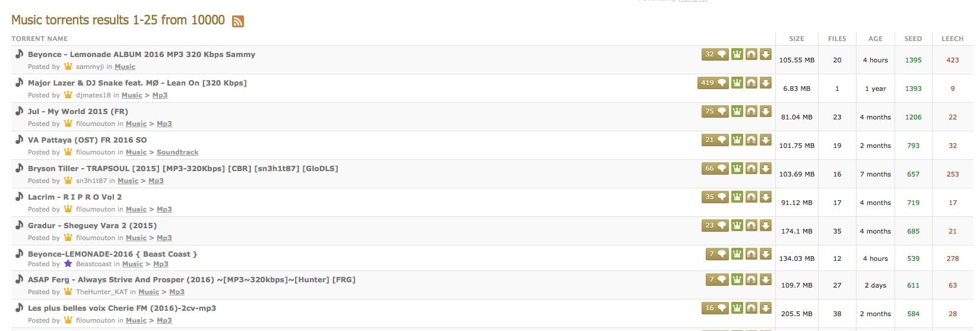Open the Mp3 category link on Lean On row
The height and width of the screenshot is (331, 980).
160,95
